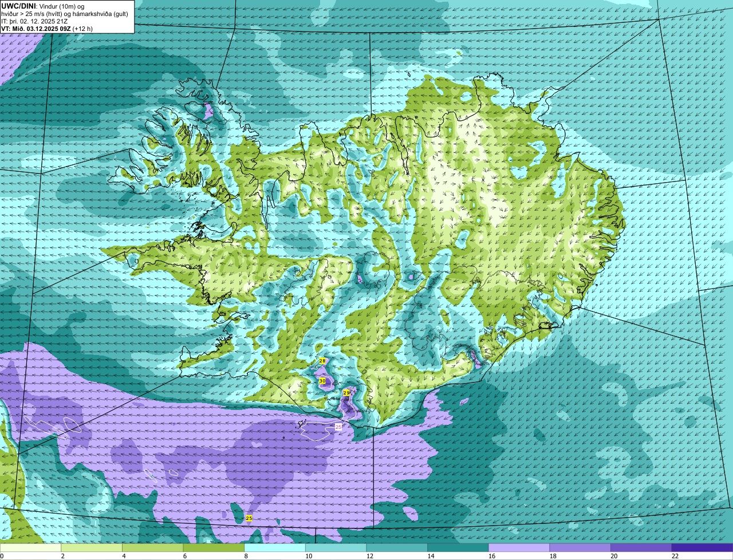This screenshot has height=560, width=733.
Task: Choose the darkest purple legend swatch above 22
Action: click(702, 548)
